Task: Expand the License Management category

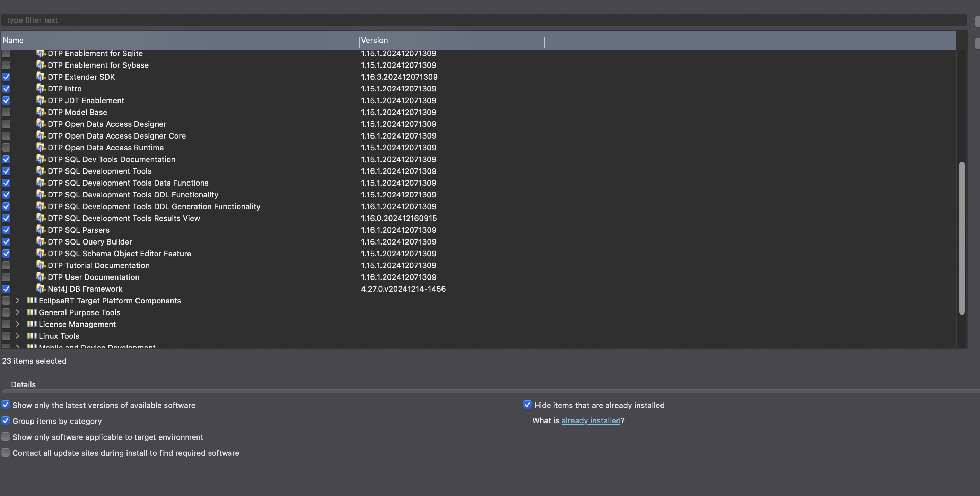Action: [17, 324]
